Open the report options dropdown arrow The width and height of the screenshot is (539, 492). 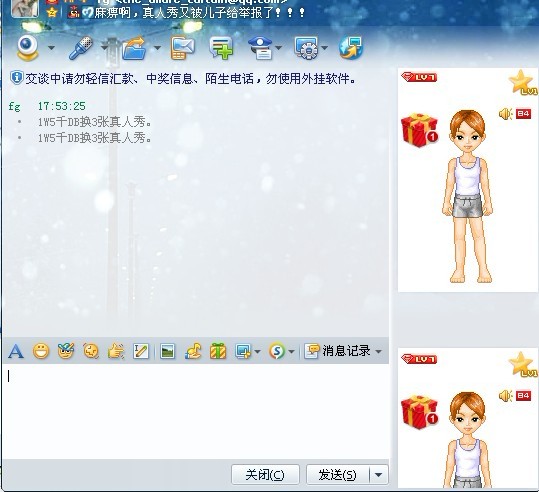point(279,48)
